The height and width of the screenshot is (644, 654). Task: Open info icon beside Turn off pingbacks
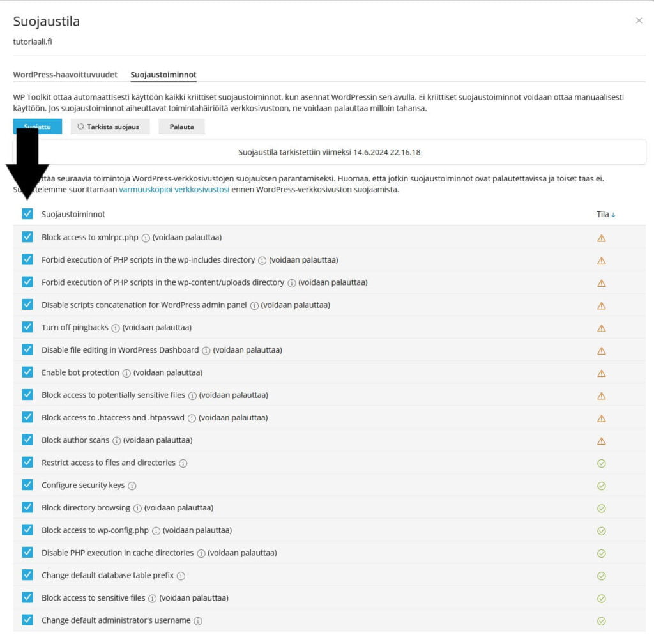(116, 328)
